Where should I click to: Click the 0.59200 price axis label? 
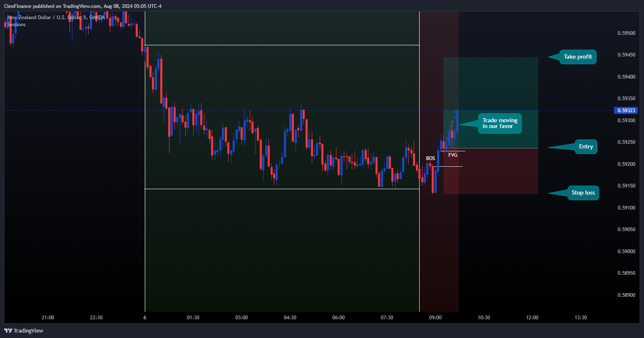626,164
